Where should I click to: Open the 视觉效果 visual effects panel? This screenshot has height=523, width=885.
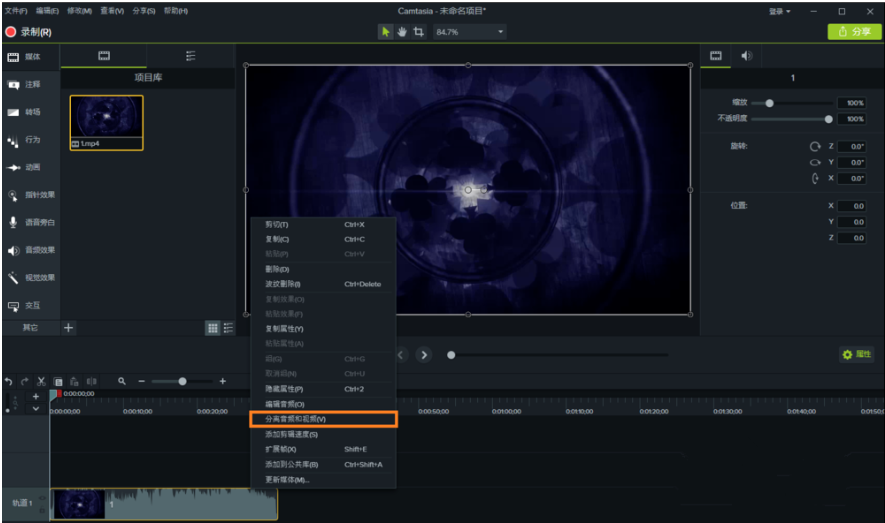pyautogui.click(x=31, y=278)
